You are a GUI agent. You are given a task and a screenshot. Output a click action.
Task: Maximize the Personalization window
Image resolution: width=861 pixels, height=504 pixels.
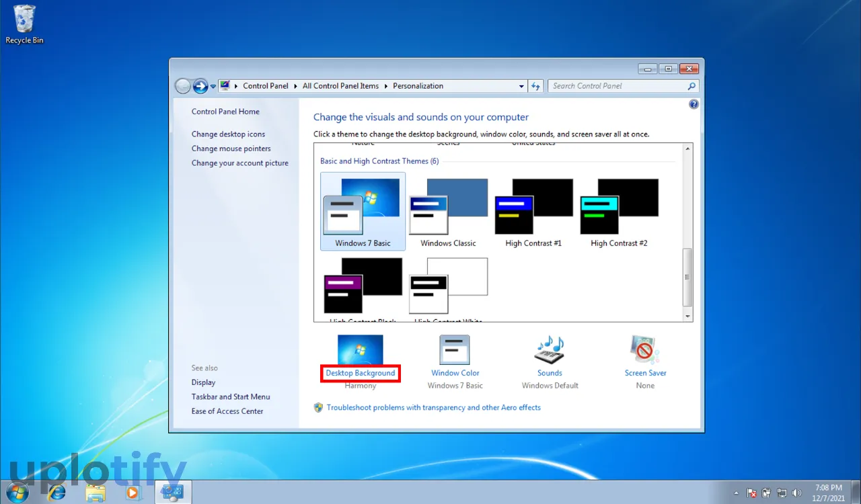click(668, 69)
